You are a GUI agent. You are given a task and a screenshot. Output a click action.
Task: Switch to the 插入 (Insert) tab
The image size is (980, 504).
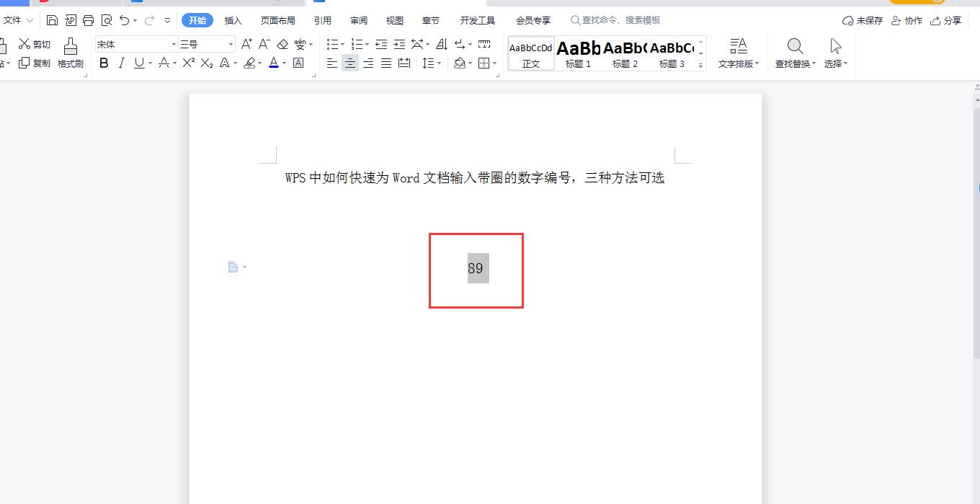pyautogui.click(x=233, y=20)
